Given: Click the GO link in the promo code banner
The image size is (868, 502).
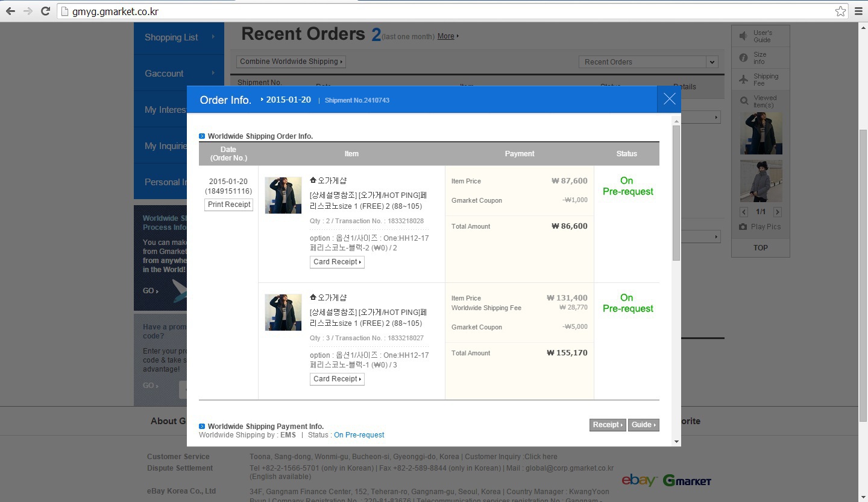Looking at the screenshot, I should point(151,386).
